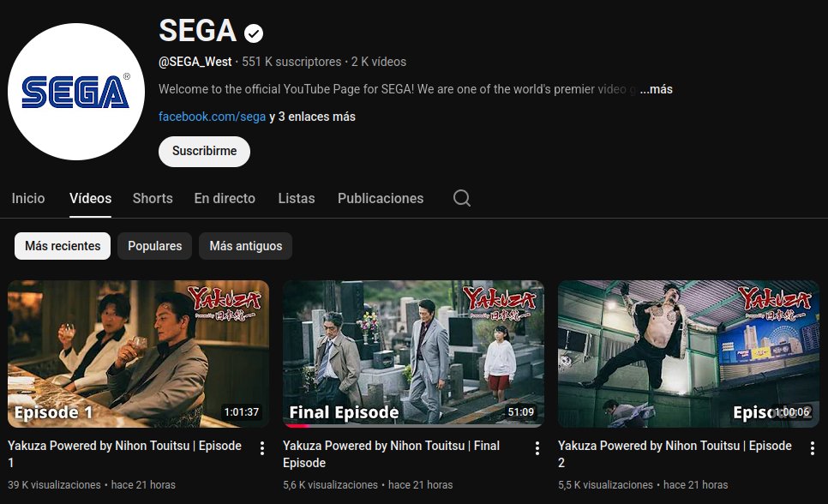Expand channel description with ...más
This screenshot has height=504, width=828.
click(656, 89)
